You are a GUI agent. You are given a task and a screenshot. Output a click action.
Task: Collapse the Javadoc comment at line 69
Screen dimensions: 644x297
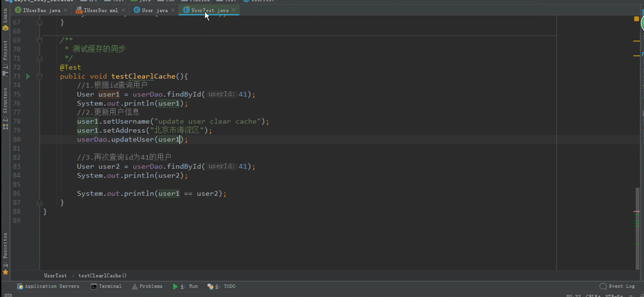pos(39,40)
